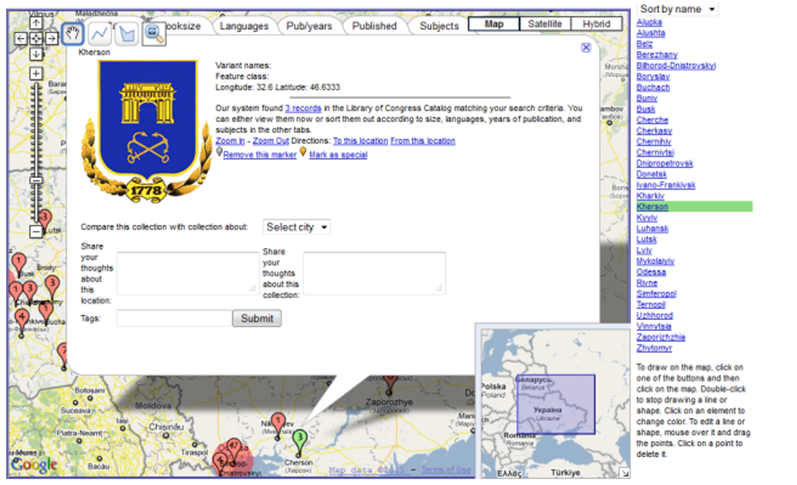Image resolution: width=797 pixels, height=485 pixels.
Task: Pan the map right with arrow button
Action: click(51, 38)
